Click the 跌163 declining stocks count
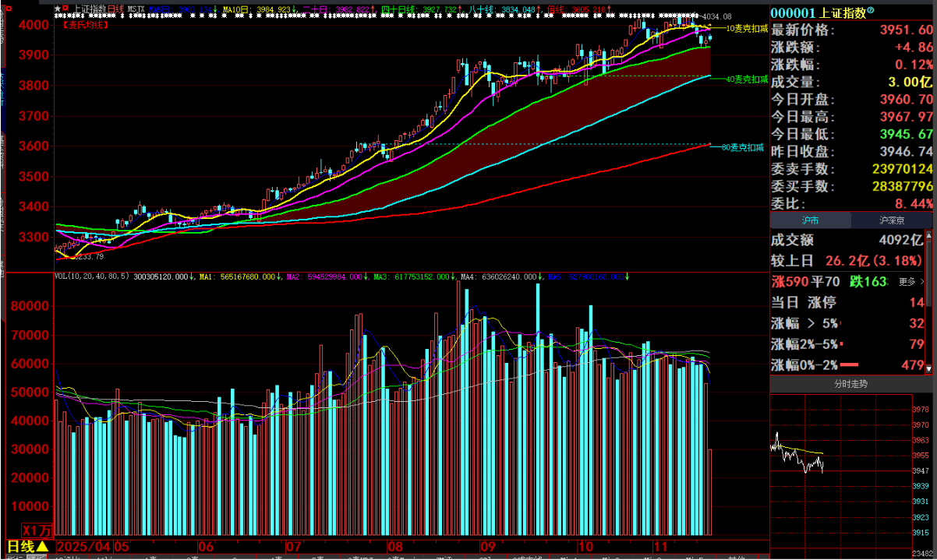Image resolution: width=937 pixels, height=560 pixels. [873, 282]
